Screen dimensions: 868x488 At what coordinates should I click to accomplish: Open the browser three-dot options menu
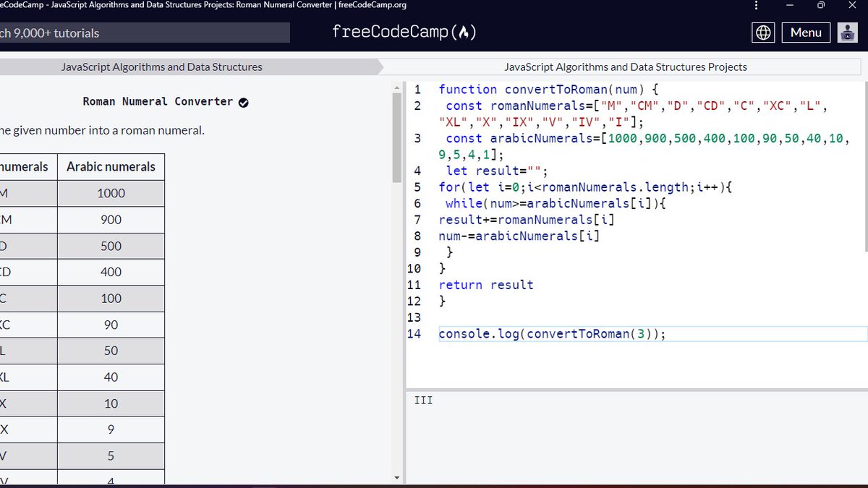coord(757,6)
